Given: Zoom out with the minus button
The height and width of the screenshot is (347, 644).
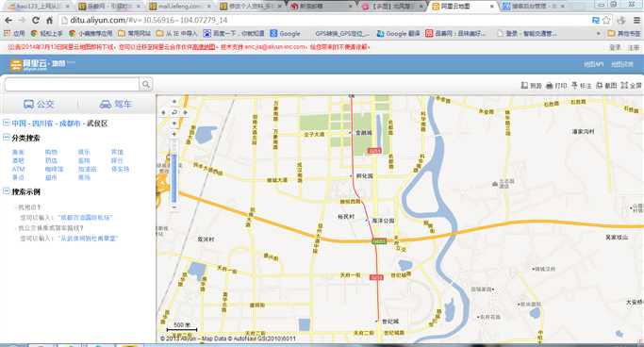Looking at the screenshot, I should 174,207.
